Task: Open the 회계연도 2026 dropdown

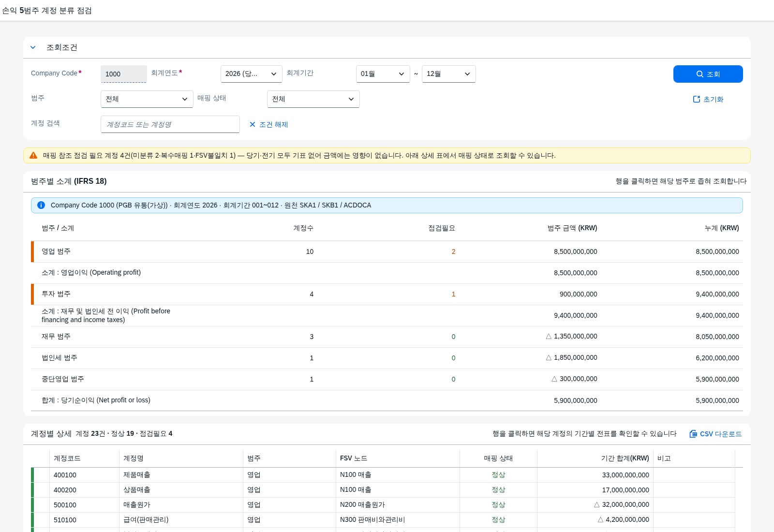Action: coord(251,74)
